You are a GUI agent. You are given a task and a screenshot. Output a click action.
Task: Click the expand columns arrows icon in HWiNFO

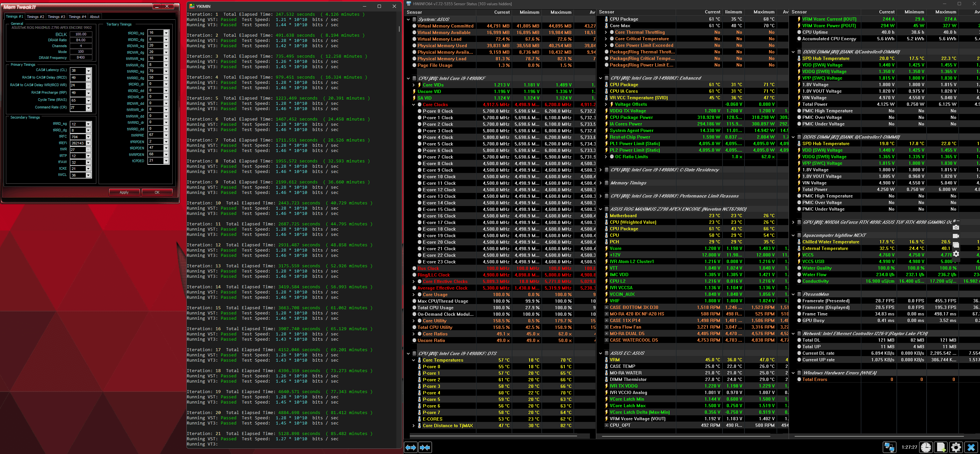point(410,447)
